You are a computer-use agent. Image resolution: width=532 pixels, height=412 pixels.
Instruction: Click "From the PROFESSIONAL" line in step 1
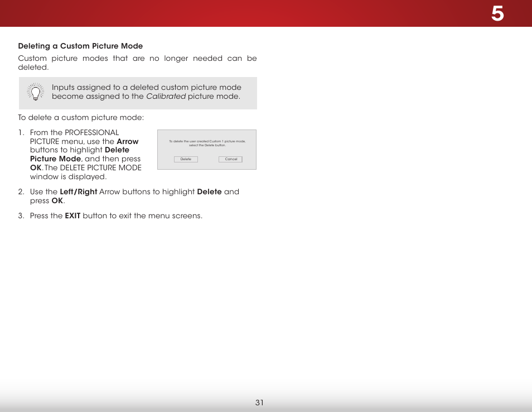click(x=75, y=132)
